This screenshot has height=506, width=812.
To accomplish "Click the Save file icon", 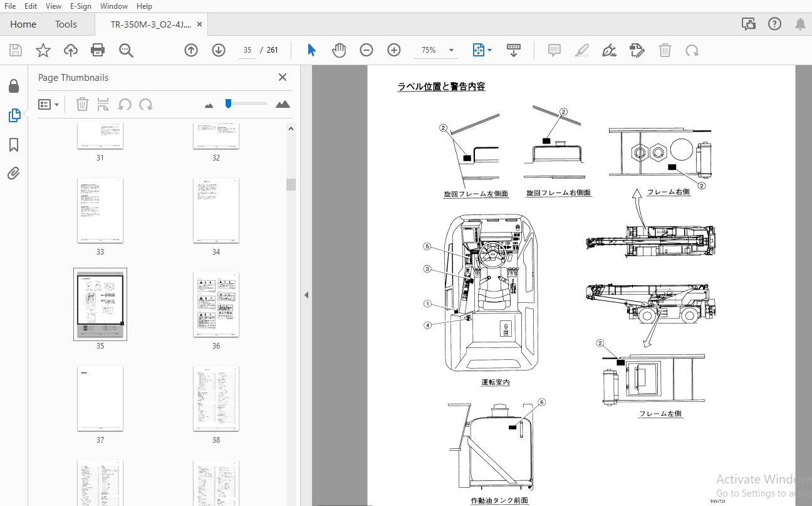I will pyautogui.click(x=16, y=50).
